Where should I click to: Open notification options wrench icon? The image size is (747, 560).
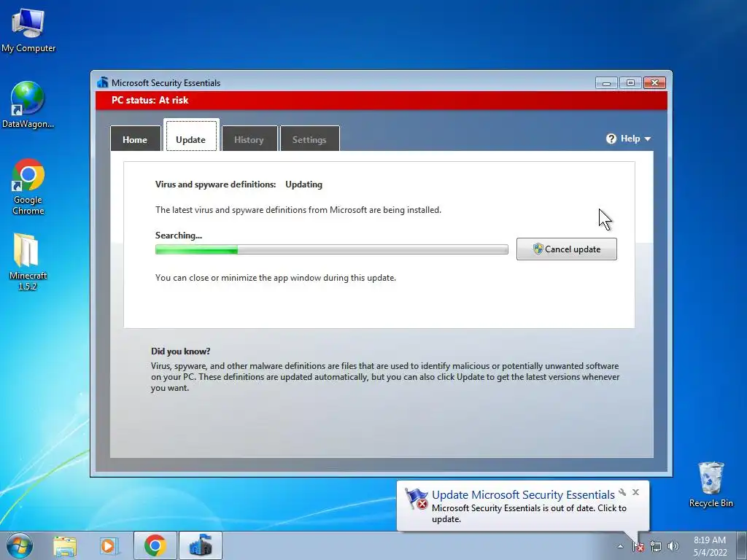tap(622, 492)
